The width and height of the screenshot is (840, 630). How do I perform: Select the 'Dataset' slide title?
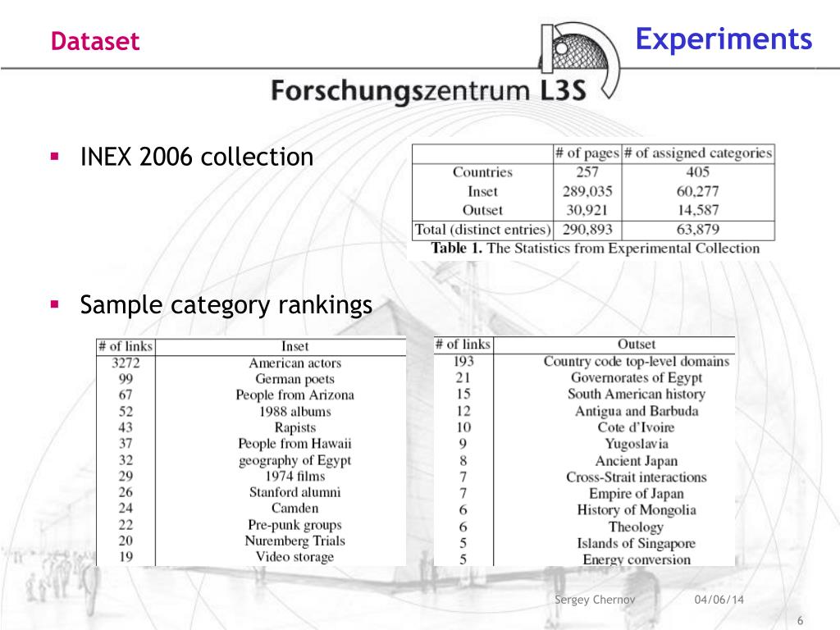pos(95,41)
